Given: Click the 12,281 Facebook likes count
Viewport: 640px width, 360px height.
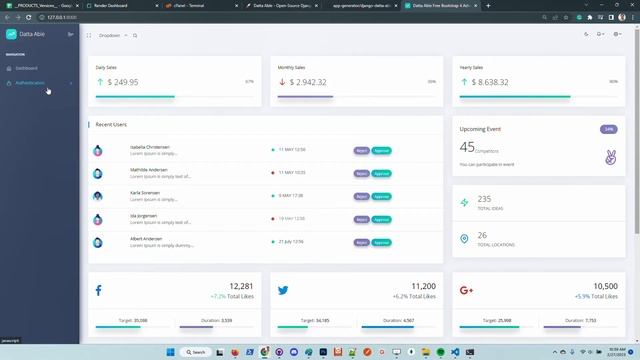Looking at the screenshot, I should [241, 286].
